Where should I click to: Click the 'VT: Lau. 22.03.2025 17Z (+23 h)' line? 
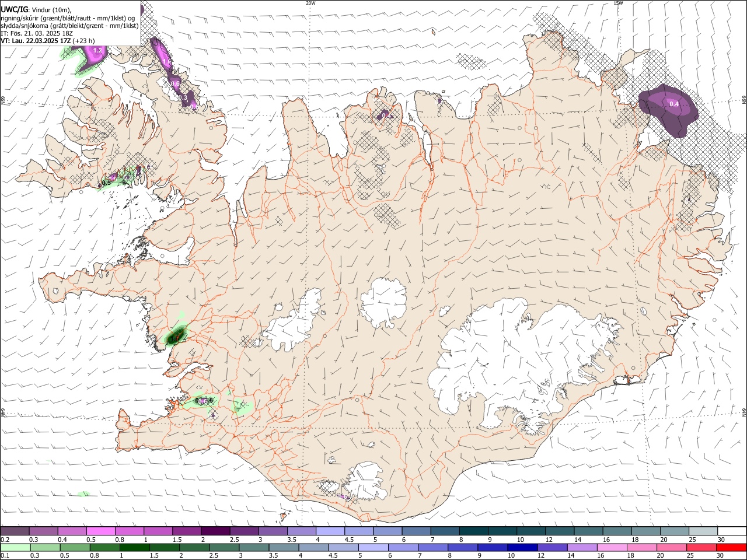(x=48, y=41)
